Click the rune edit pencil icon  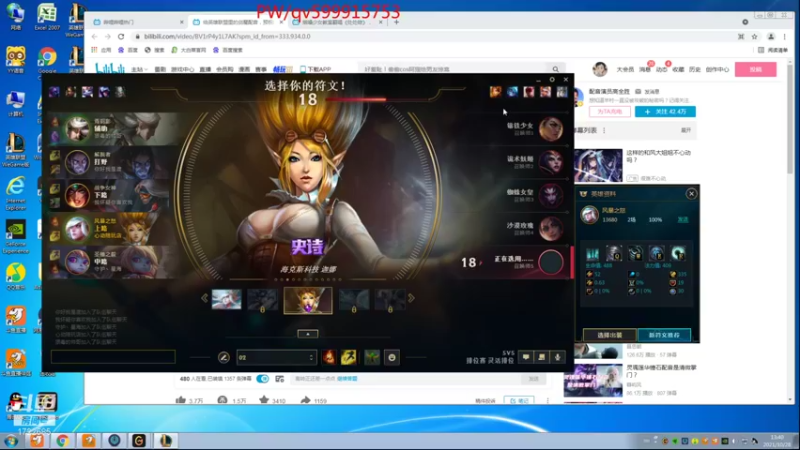223,357
